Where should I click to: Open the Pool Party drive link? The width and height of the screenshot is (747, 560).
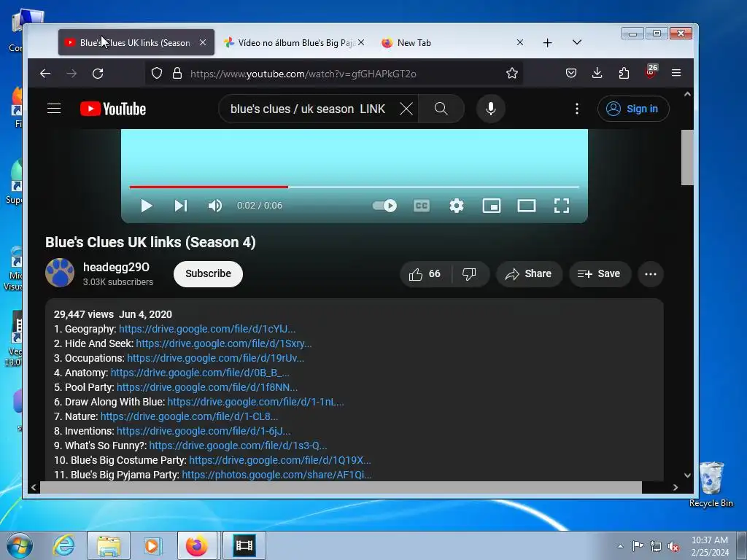point(207,387)
